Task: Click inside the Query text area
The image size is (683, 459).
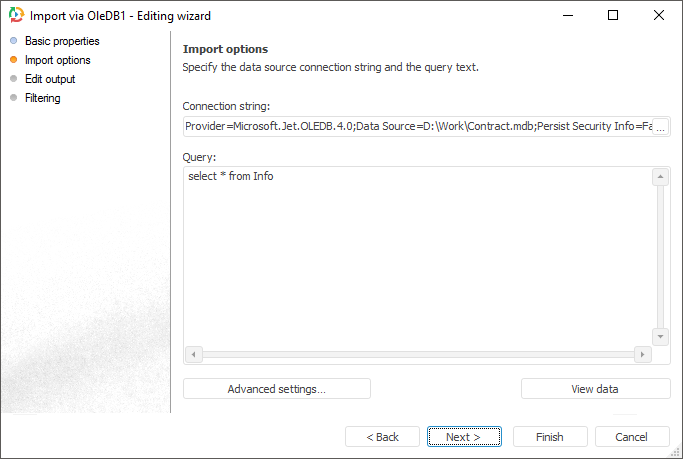Action: point(415,260)
